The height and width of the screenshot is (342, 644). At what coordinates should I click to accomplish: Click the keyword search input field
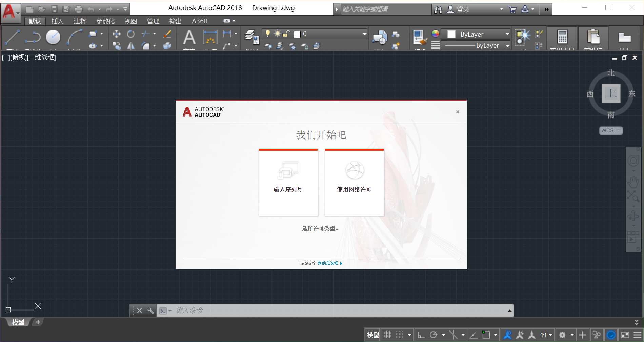386,9
